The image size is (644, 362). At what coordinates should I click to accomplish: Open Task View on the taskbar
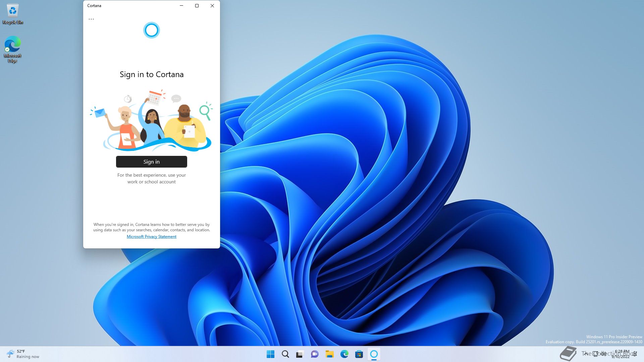point(300,354)
